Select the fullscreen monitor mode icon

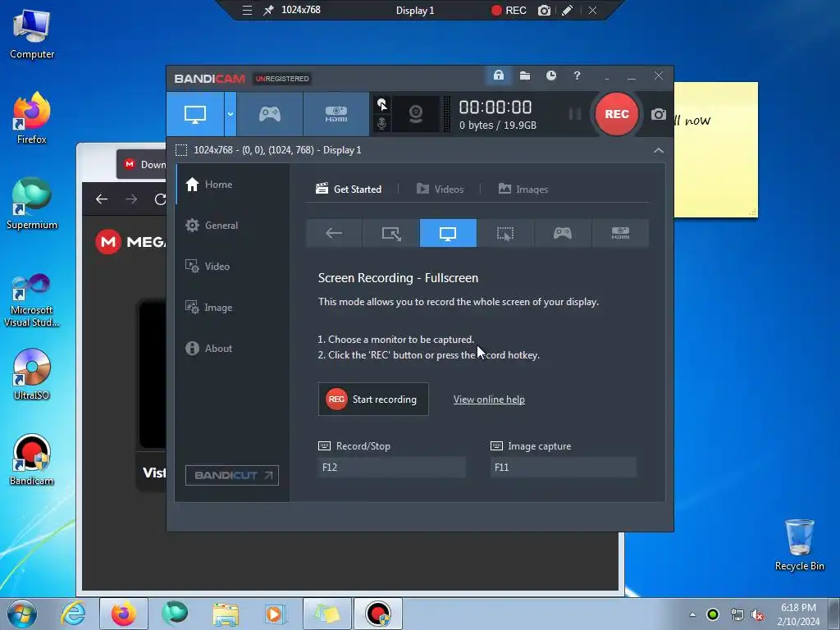click(448, 233)
